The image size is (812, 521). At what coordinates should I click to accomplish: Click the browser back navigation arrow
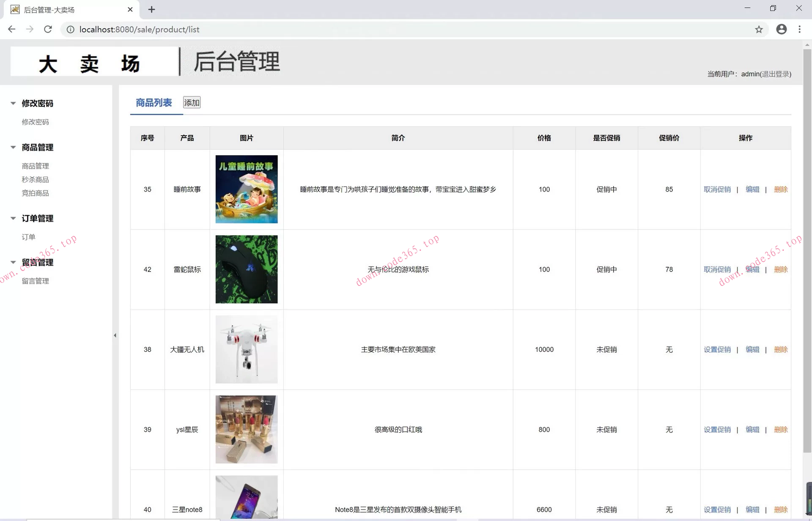click(x=11, y=29)
